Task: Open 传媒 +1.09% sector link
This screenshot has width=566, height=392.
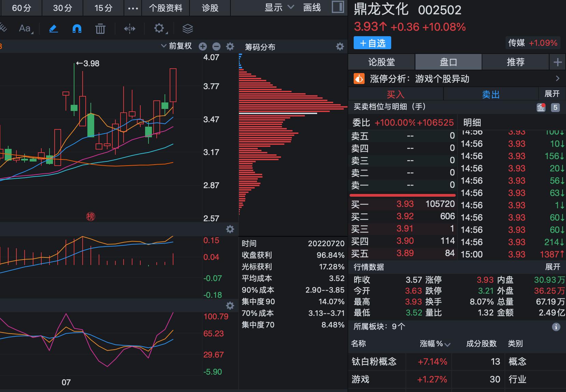Action: pyautogui.click(x=533, y=43)
